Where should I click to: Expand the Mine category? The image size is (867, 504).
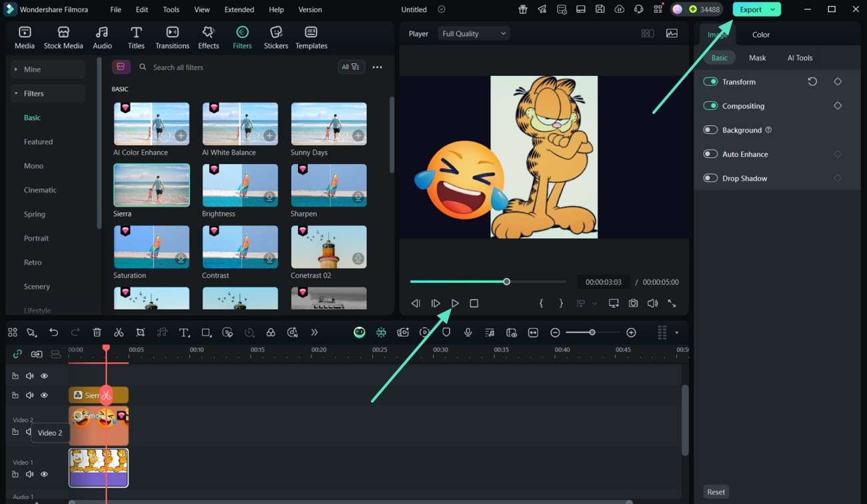click(x=16, y=69)
